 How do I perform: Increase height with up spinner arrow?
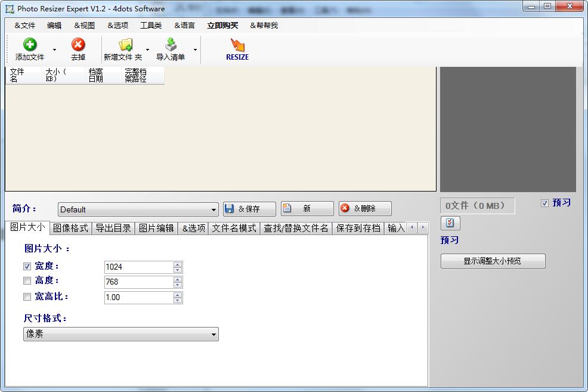(178, 279)
